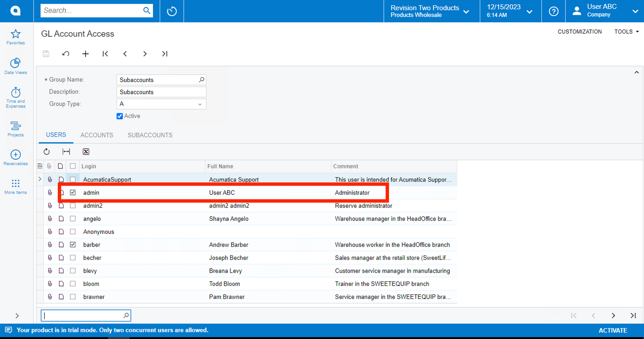
Task: Open the TOOLS dropdown menu
Action: tap(626, 32)
